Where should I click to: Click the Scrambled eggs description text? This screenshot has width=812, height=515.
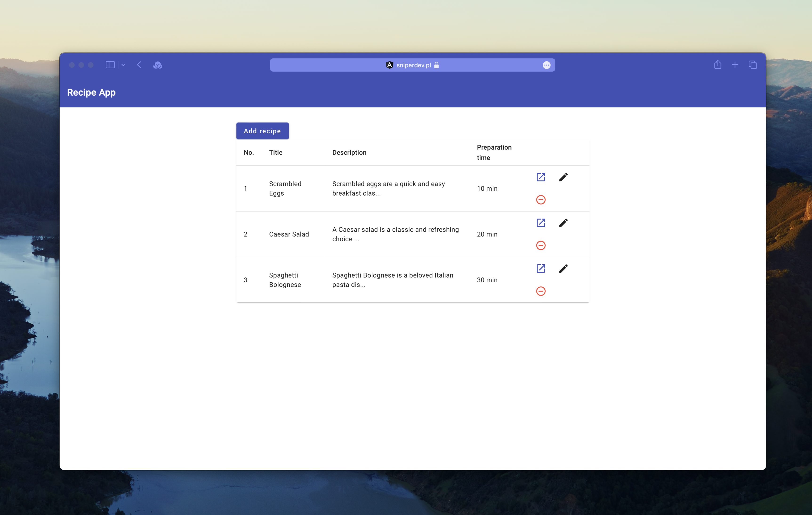click(x=388, y=188)
